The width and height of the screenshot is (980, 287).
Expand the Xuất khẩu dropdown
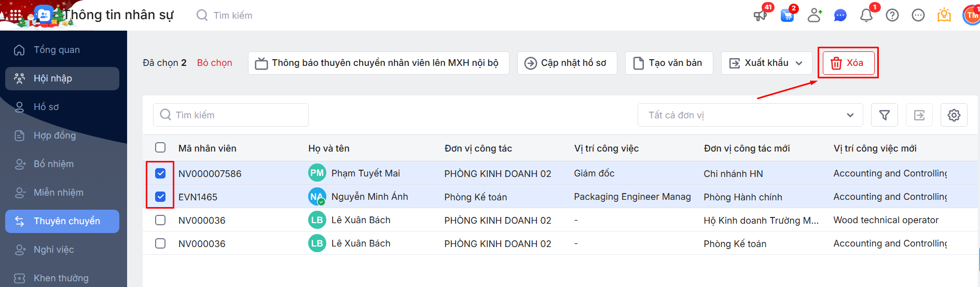coord(766,63)
